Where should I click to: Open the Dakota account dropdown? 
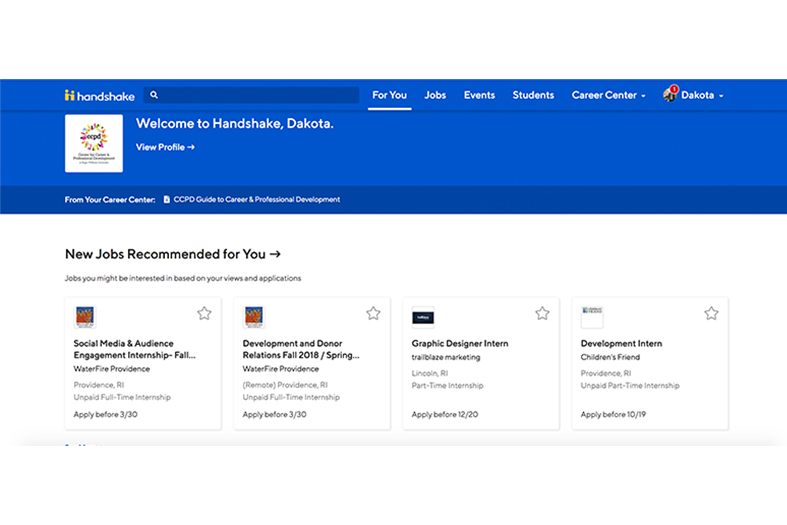703,95
